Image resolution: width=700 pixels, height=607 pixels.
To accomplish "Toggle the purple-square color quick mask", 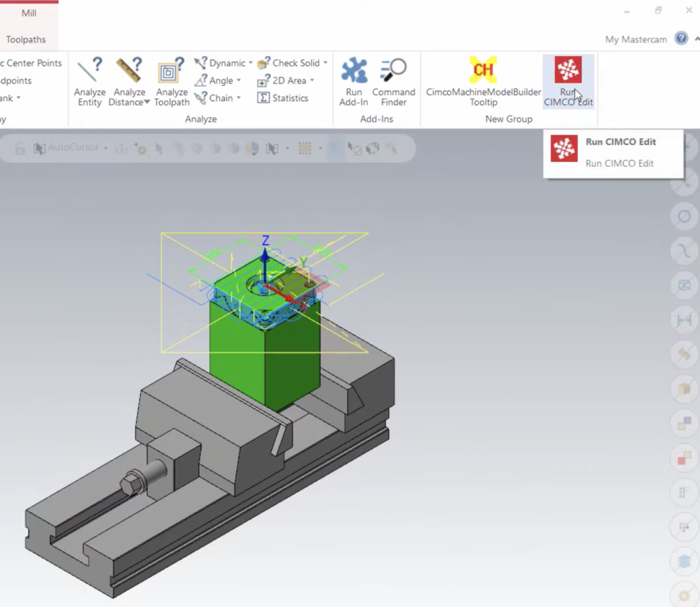I will [x=684, y=423].
